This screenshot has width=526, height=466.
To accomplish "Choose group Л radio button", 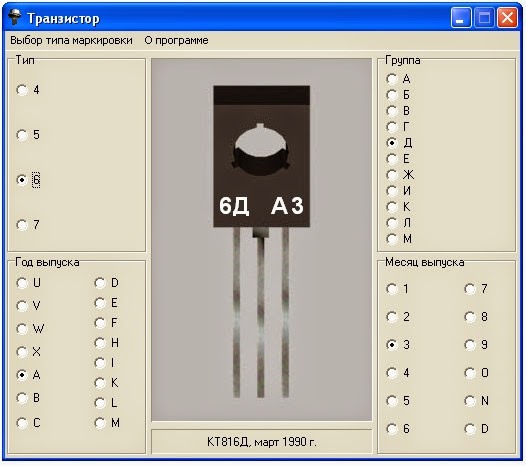I will (x=392, y=223).
